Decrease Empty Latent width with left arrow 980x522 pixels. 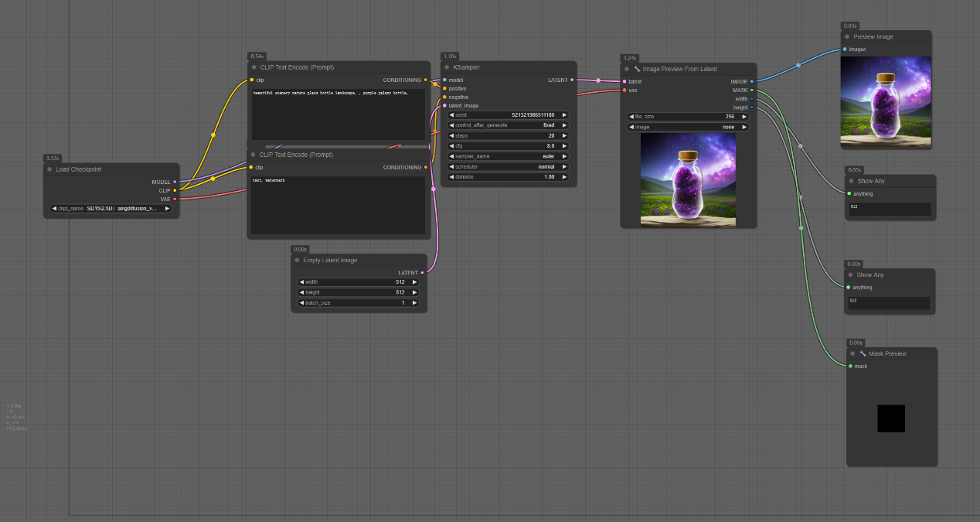click(301, 282)
